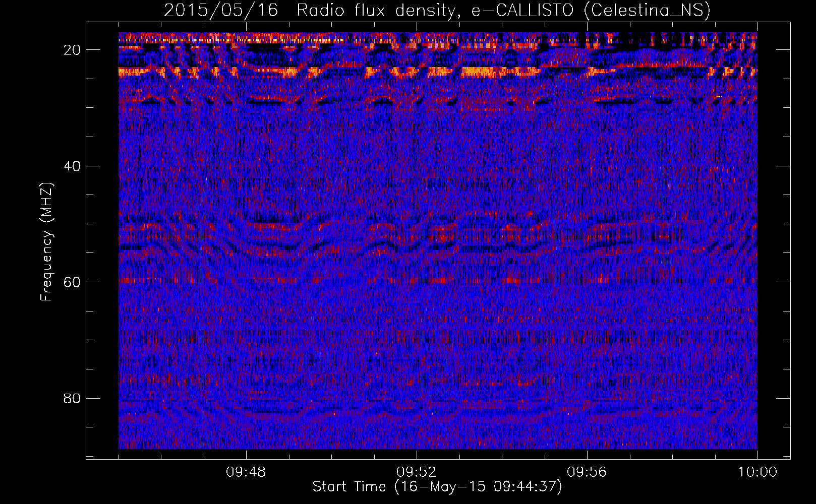Screen dimensions: 816x504
Task: Click the 09:56 time tick label
Action: (x=587, y=472)
